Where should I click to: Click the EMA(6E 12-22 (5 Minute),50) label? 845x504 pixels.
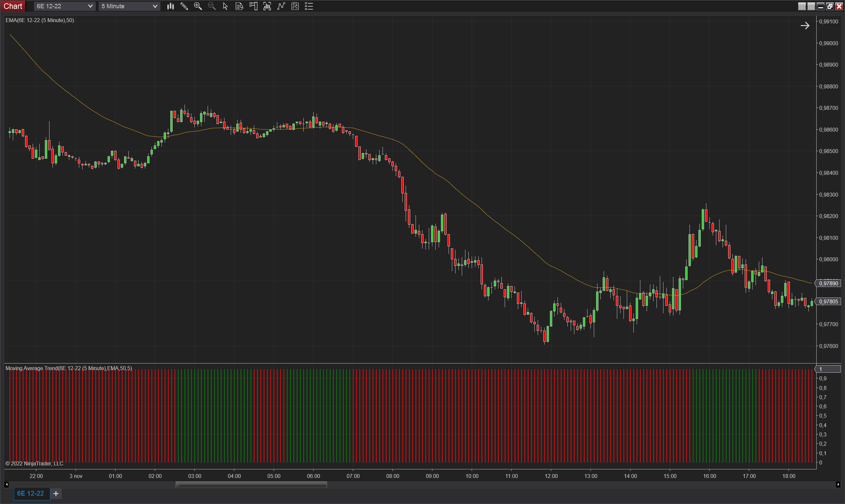pyautogui.click(x=40, y=20)
